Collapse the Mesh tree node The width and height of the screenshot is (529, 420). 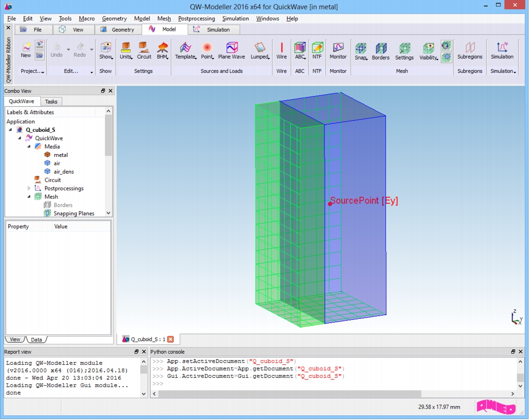(x=29, y=197)
